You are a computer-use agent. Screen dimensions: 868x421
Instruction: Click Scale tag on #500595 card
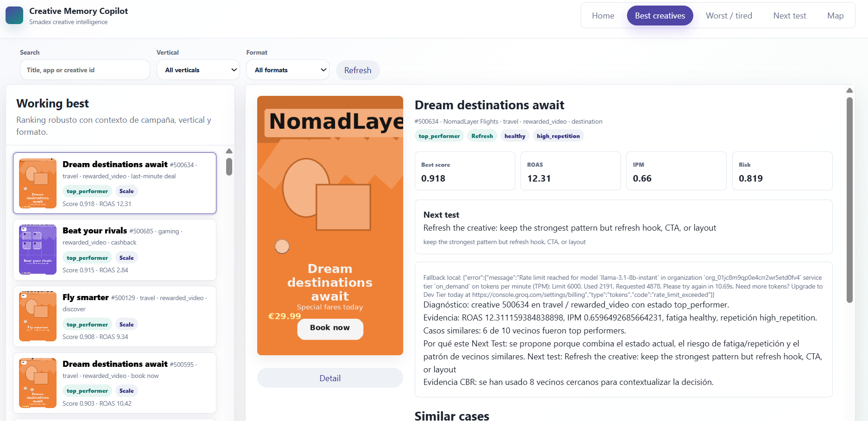tap(127, 391)
